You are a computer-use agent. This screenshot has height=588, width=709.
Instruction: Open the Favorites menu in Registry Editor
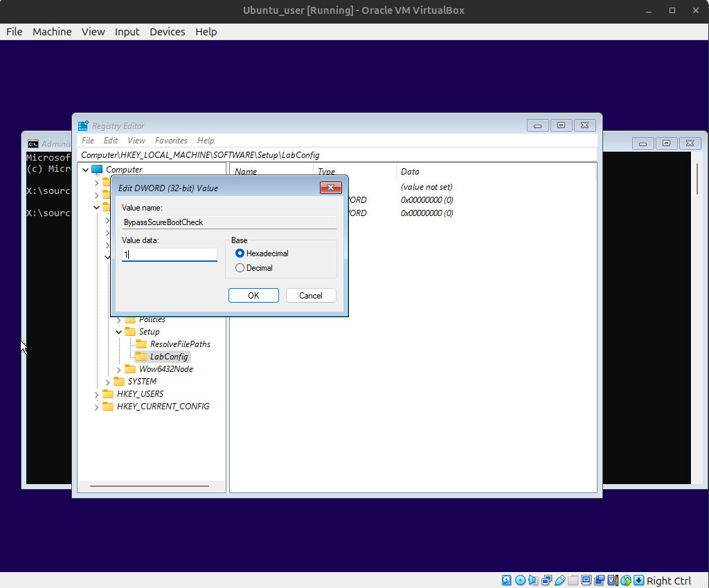(x=171, y=141)
